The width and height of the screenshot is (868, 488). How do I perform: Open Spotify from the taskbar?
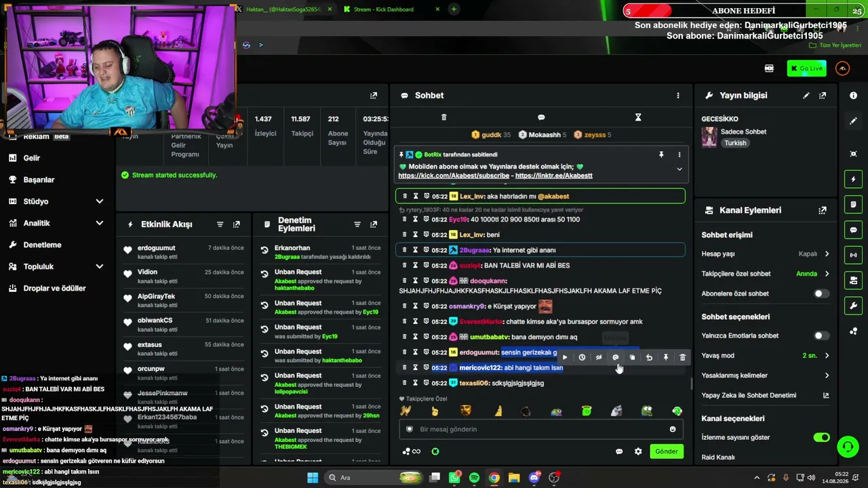click(474, 478)
